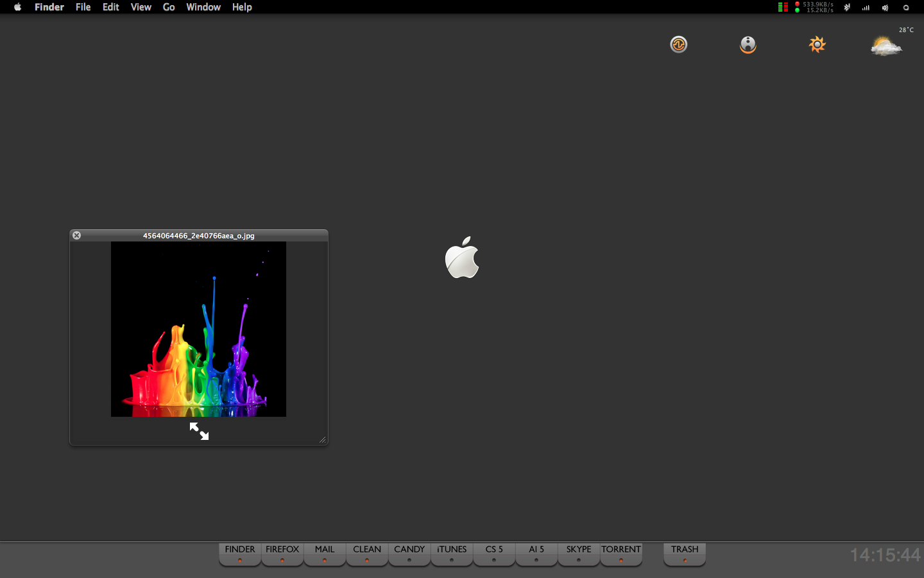Click the network speed monitor in menu bar
The height and width of the screenshot is (578, 924).
point(814,7)
